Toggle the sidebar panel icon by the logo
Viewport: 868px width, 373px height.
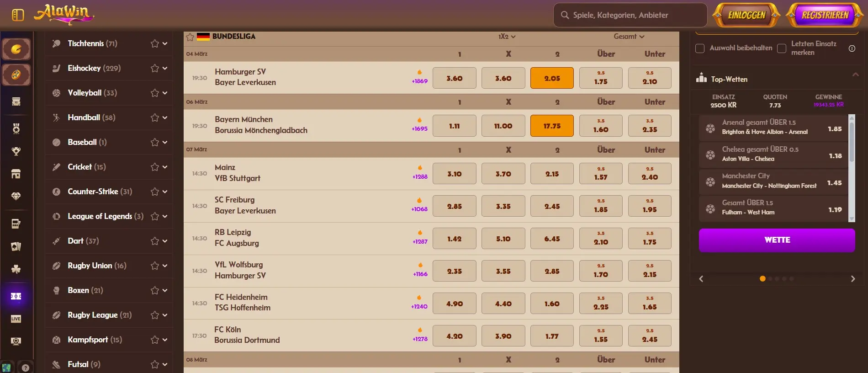[18, 15]
